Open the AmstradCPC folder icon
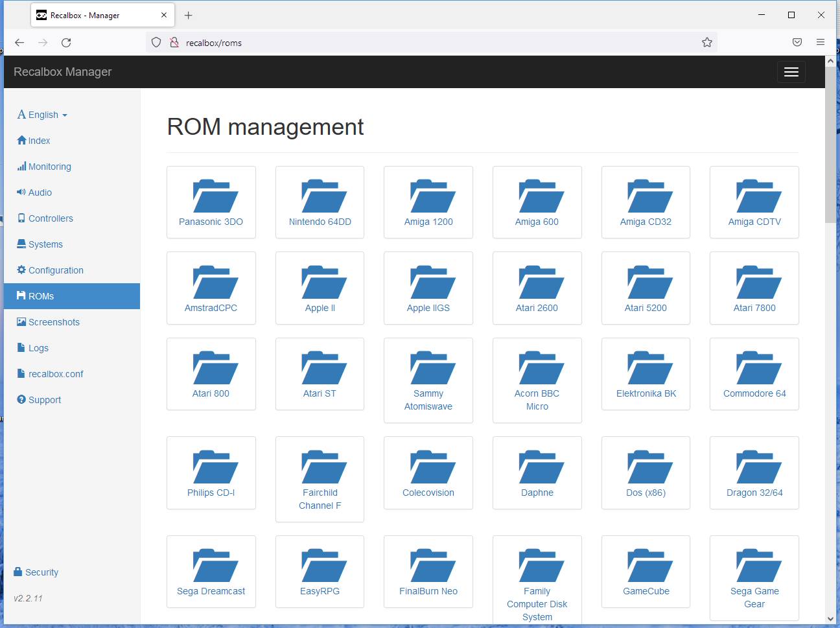The width and height of the screenshot is (840, 628). 216,282
